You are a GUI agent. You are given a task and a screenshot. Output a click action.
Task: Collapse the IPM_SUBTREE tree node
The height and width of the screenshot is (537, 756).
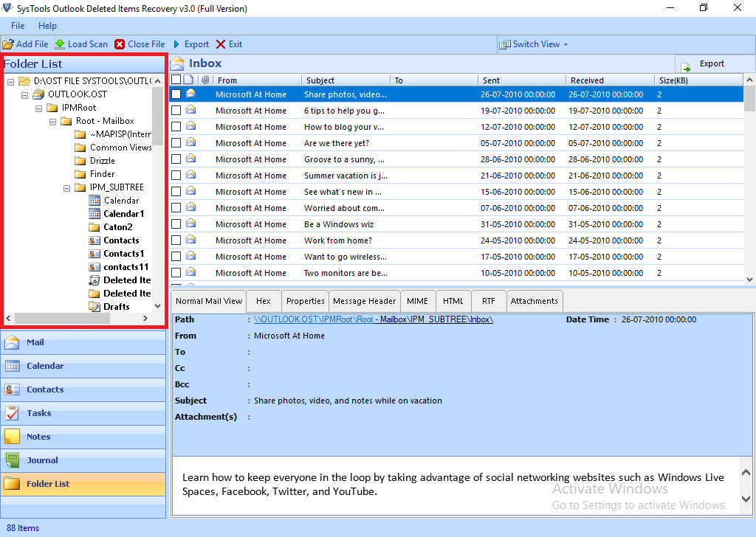tap(67, 187)
